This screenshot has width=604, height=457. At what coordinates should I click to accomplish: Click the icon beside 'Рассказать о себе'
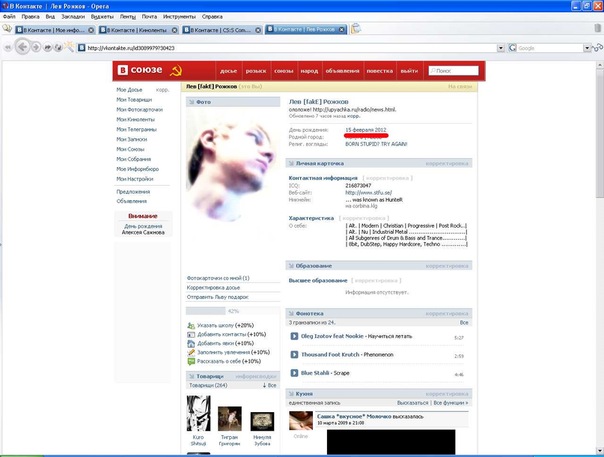click(191, 361)
